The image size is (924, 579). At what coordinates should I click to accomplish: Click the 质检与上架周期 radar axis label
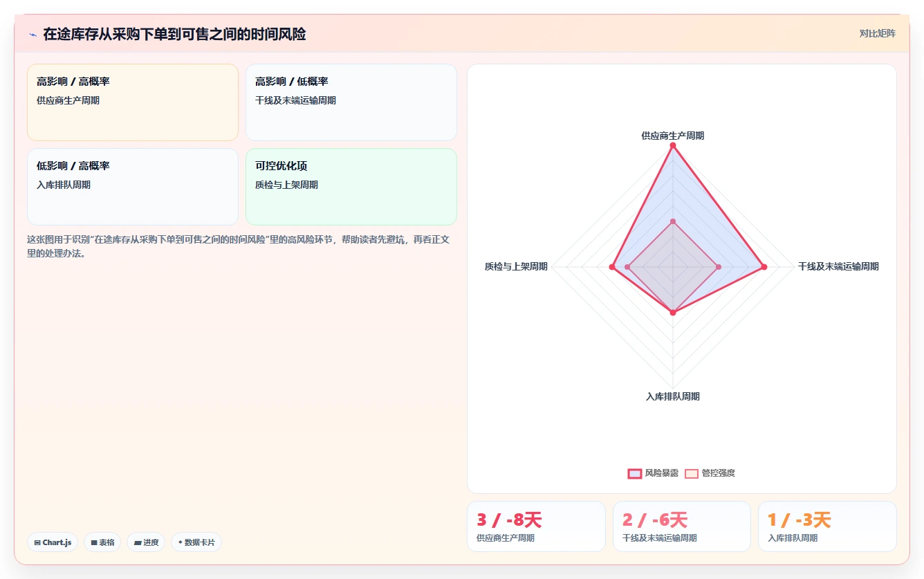(516, 266)
